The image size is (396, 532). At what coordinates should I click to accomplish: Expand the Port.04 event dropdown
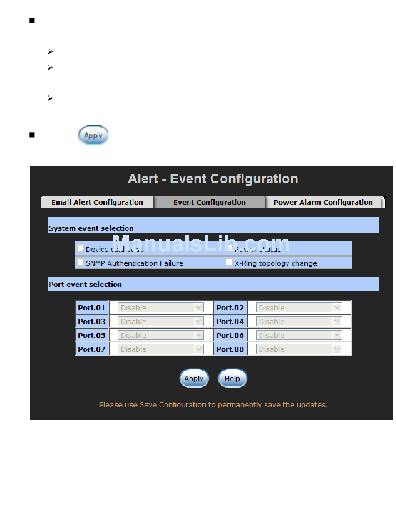click(299, 321)
